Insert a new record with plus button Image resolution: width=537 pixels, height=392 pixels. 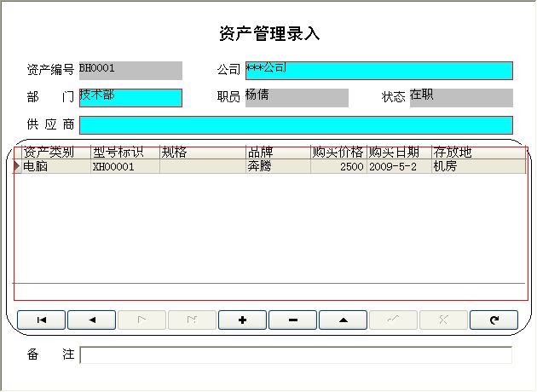[243, 320]
